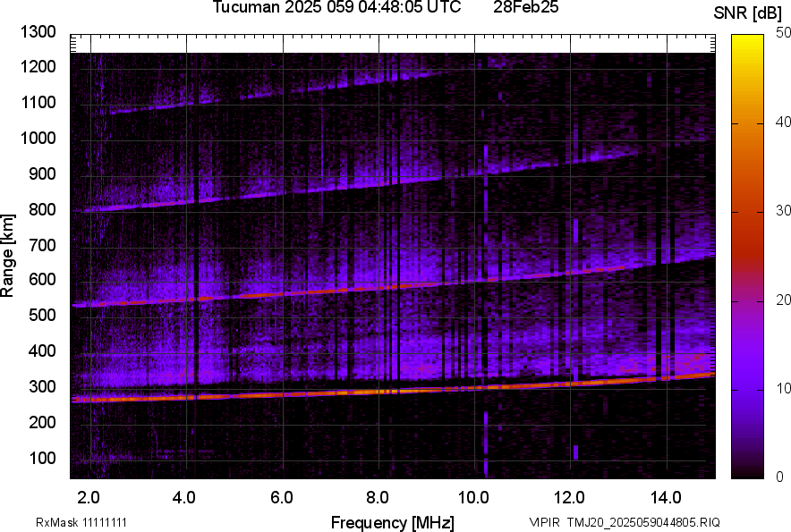Click the 100 range tick label
Image resolution: width=791 pixels, height=532 pixels.
[42, 458]
